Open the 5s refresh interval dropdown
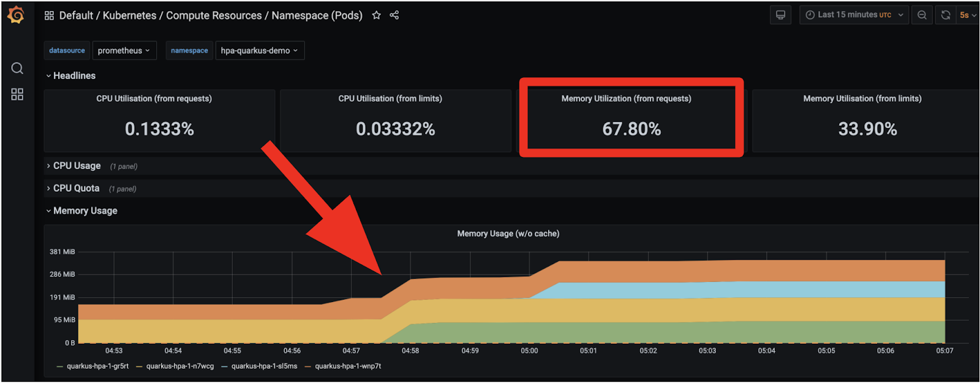The image size is (980, 383). (968, 15)
